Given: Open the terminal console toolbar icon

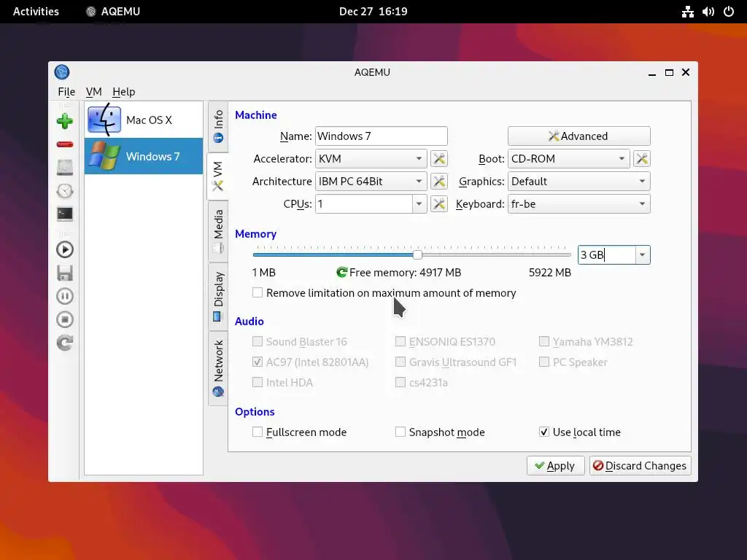Looking at the screenshot, I should [x=65, y=214].
